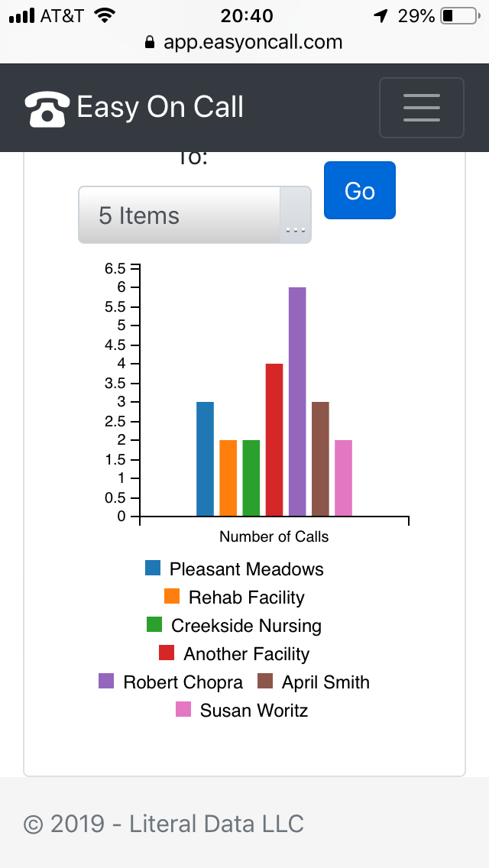Tap the battery icon in the status bar

[458, 15]
